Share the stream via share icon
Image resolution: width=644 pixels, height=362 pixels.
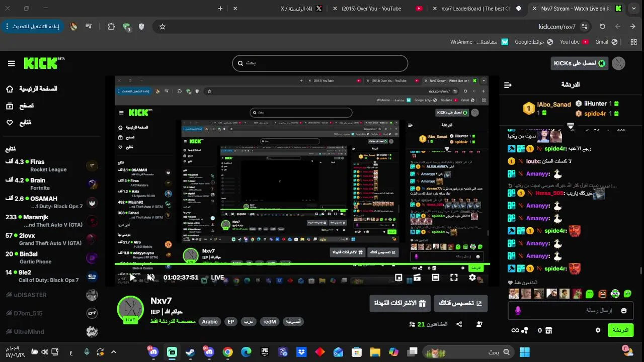tap(459, 324)
